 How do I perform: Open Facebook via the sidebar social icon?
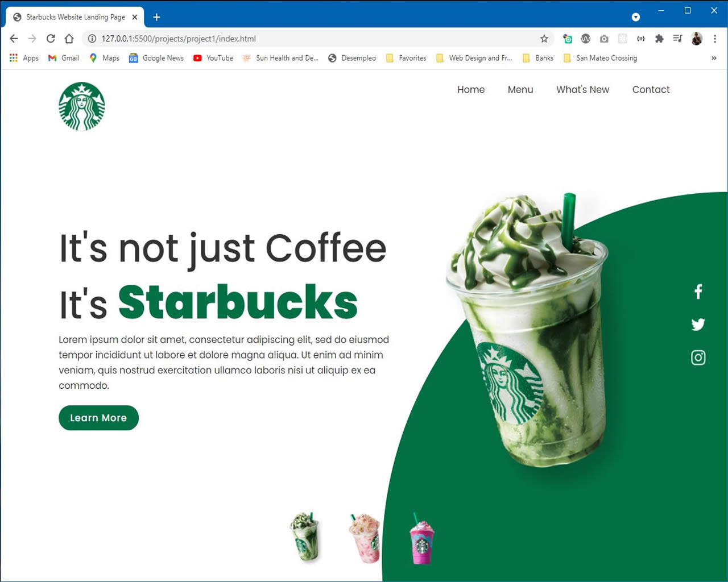click(698, 291)
